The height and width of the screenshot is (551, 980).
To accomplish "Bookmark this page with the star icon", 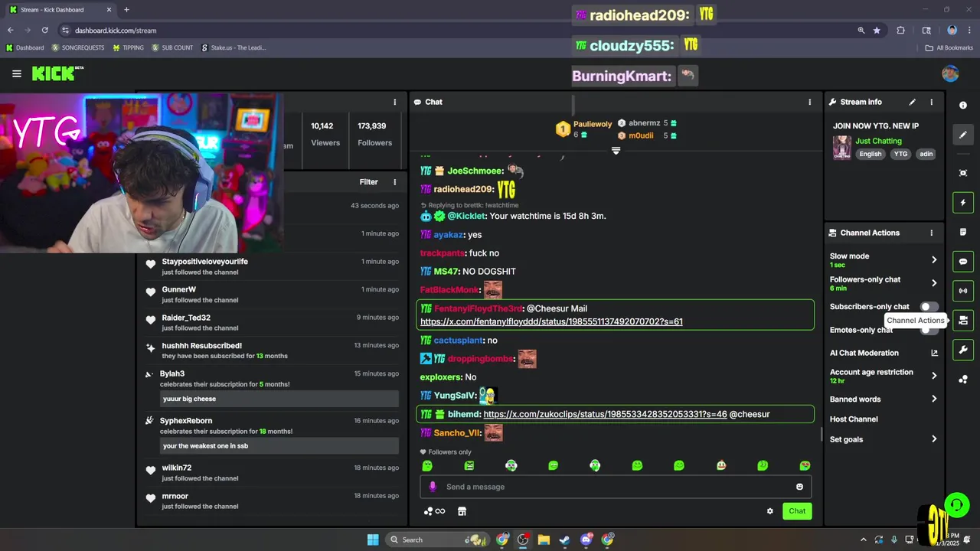I will click(877, 31).
